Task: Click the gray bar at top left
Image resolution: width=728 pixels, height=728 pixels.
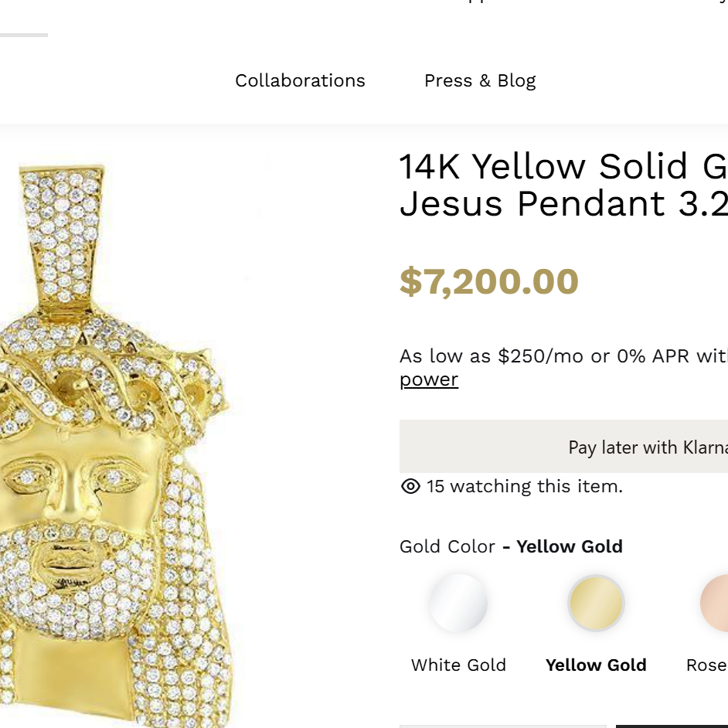Action: pos(24,35)
